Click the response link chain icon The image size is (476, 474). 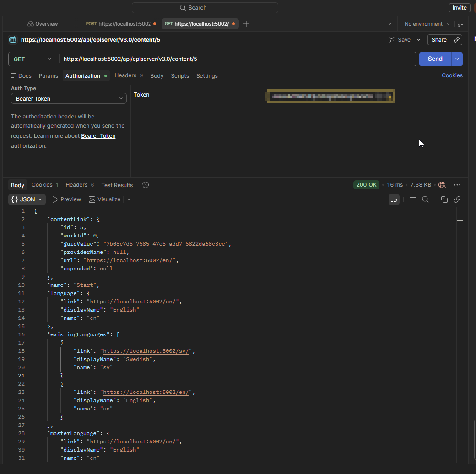click(457, 199)
